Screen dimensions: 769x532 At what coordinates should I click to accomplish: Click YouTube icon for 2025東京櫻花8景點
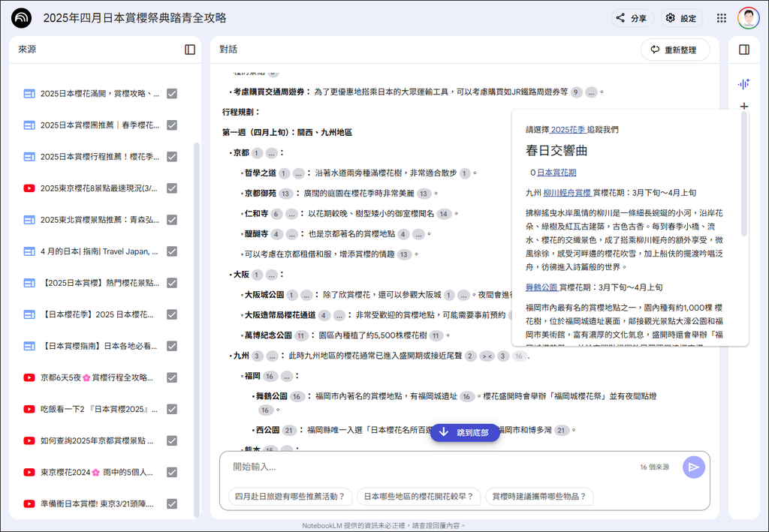(29, 188)
